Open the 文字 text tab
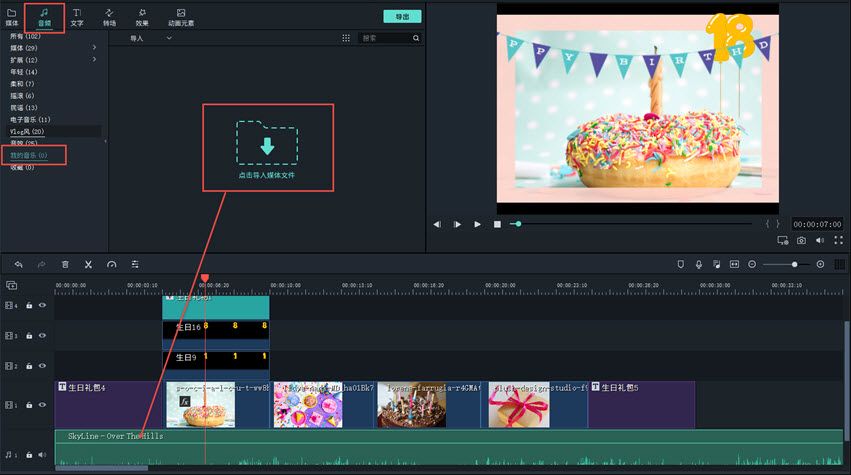Image resolution: width=851 pixels, height=475 pixels. 77,17
